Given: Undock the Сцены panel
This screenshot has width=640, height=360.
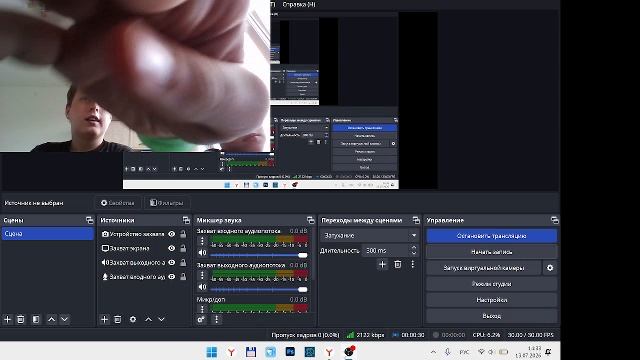Looking at the screenshot, I should point(90,220).
